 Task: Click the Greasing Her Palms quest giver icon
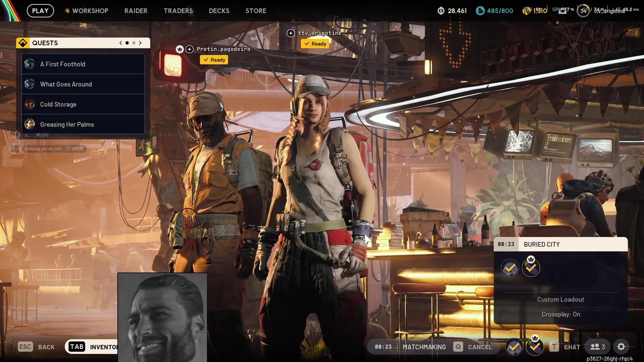(x=30, y=124)
